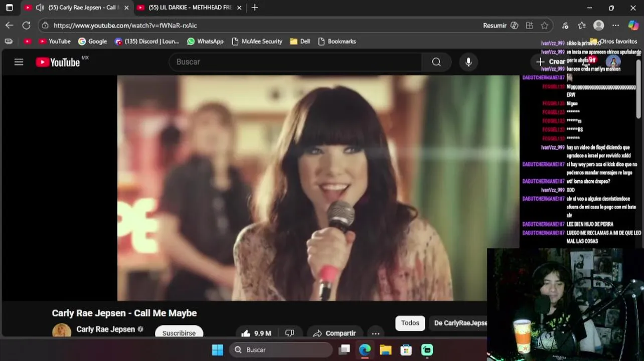Open browser settings three-dot menu

[x=616, y=25]
